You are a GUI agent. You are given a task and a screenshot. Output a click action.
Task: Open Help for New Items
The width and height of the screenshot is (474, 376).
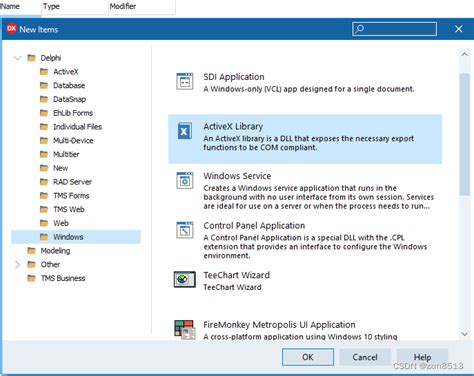(422, 357)
